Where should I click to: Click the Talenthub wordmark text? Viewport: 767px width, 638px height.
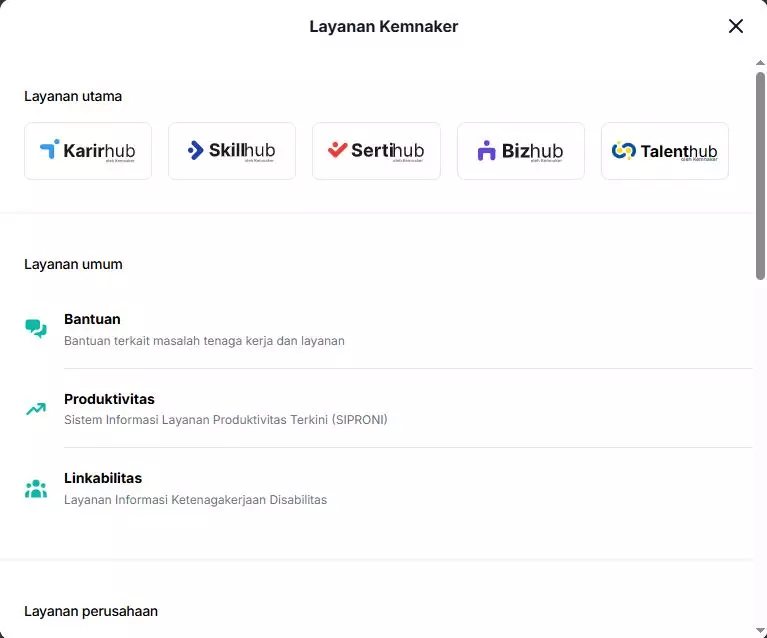pyautogui.click(x=678, y=151)
